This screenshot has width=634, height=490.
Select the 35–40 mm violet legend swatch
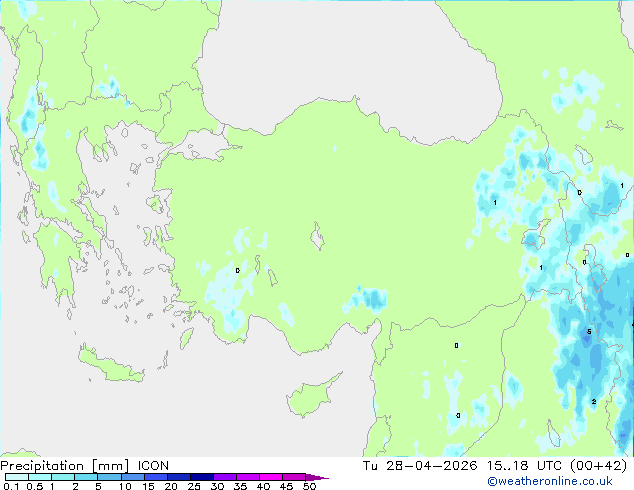pos(247,477)
